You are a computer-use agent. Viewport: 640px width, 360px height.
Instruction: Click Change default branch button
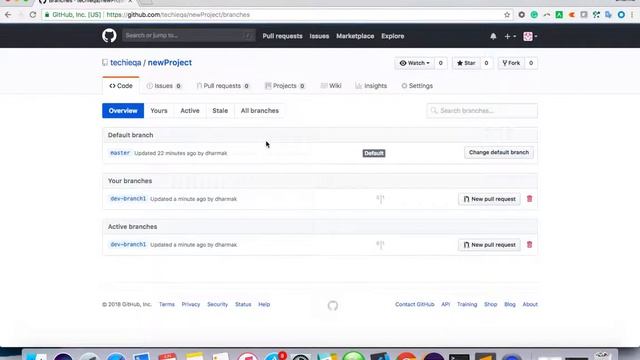(x=499, y=152)
